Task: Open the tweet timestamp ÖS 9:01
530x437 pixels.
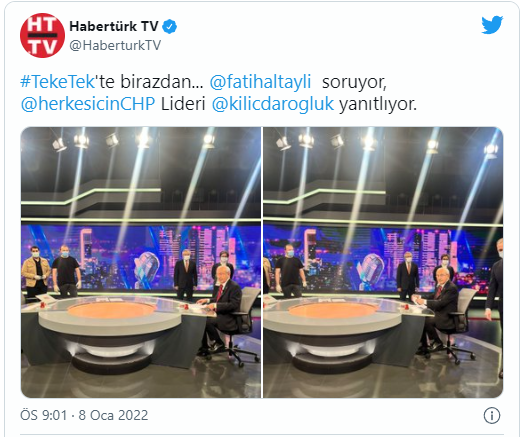Action: (44, 415)
